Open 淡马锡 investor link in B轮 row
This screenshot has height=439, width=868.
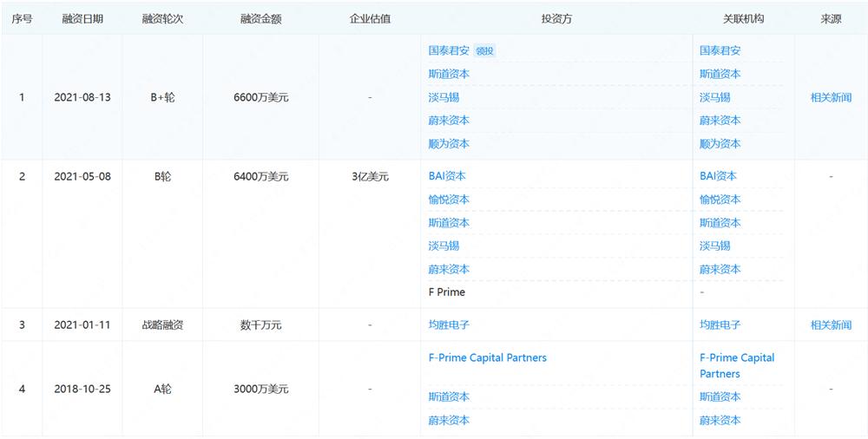coord(444,246)
